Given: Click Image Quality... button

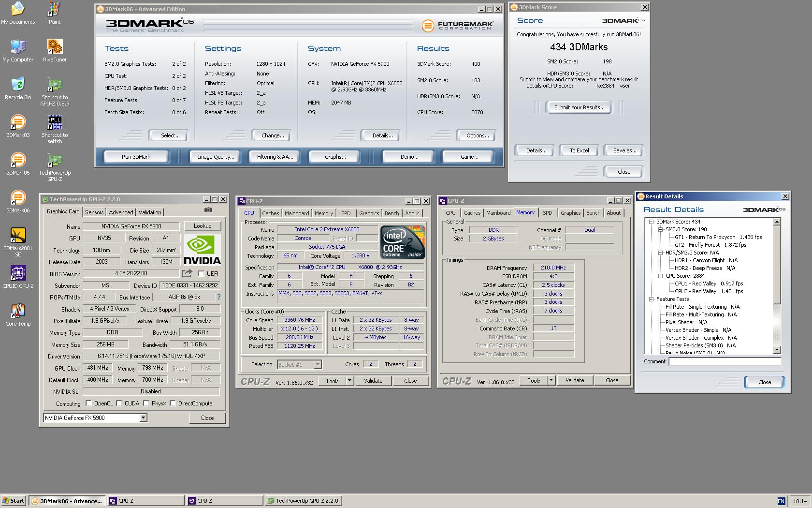Looking at the screenshot, I should pyautogui.click(x=216, y=157).
